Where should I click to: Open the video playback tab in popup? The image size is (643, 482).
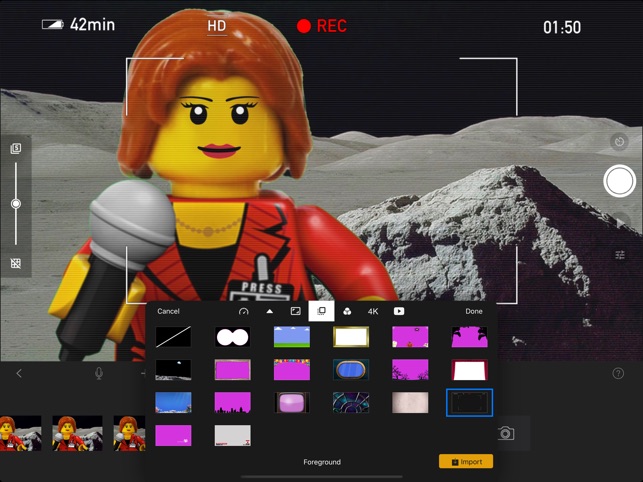(399, 311)
